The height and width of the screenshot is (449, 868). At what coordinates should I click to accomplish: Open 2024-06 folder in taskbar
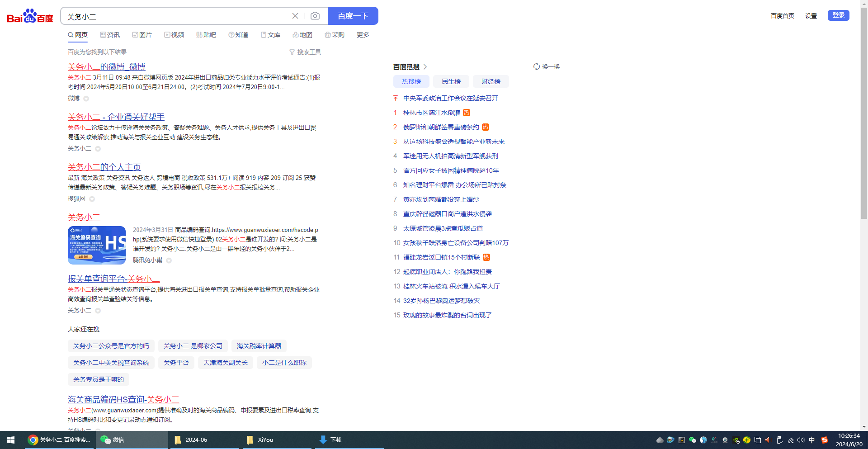point(204,440)
